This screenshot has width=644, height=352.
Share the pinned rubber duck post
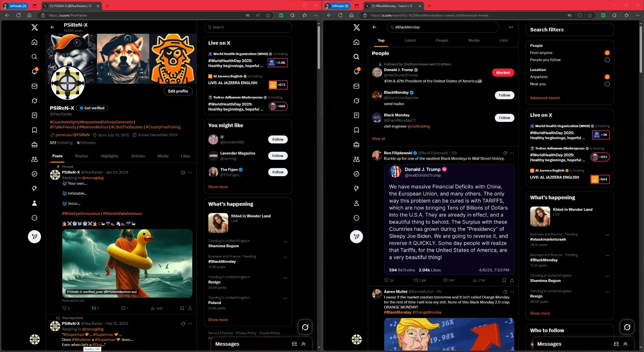pyautogui.click(x=190, y=308)
